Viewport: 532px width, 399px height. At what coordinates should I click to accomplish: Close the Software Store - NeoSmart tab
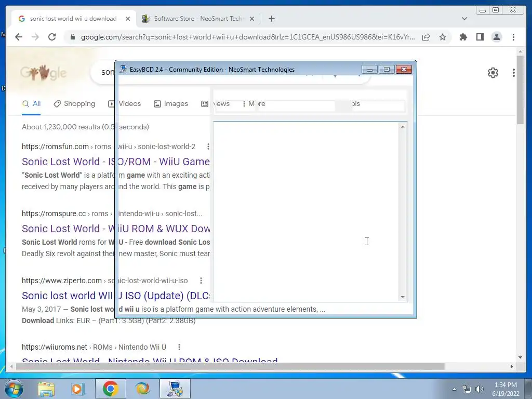click(x=252, y=19)
